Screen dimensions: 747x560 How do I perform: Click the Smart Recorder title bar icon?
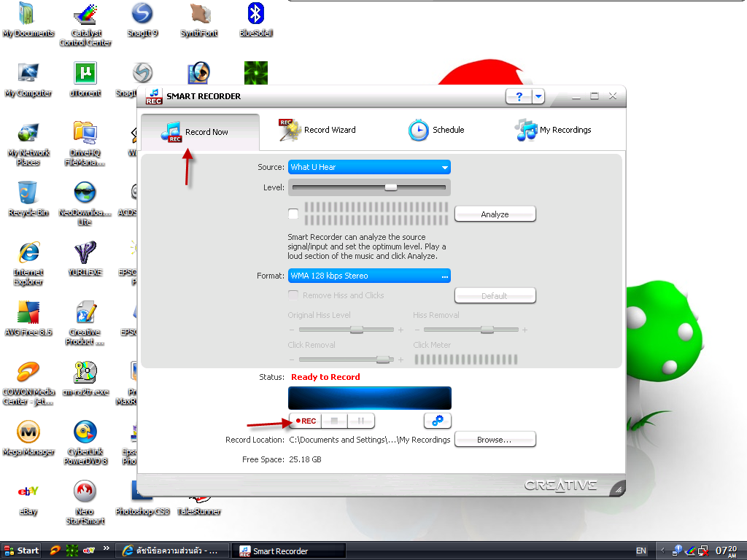[154, 96]
